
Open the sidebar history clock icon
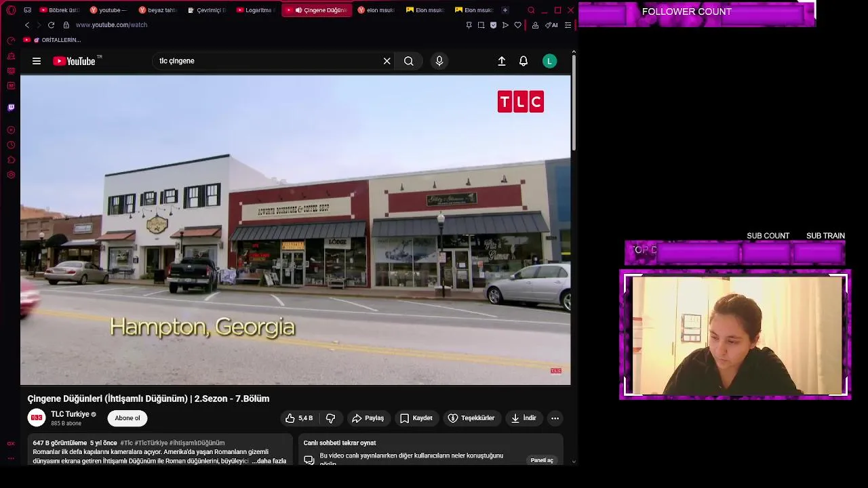click(x=11, y=145)
